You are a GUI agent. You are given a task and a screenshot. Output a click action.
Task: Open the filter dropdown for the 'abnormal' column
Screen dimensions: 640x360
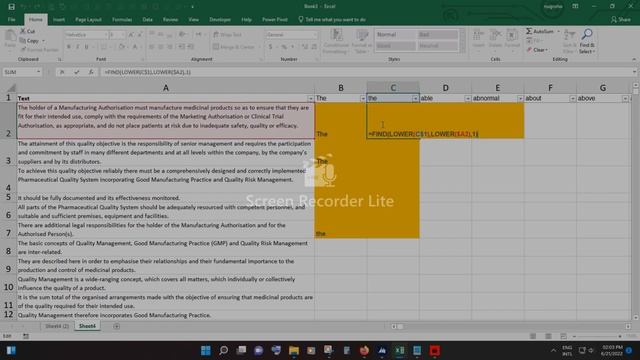pyautogui.click(x=520, y=99)
